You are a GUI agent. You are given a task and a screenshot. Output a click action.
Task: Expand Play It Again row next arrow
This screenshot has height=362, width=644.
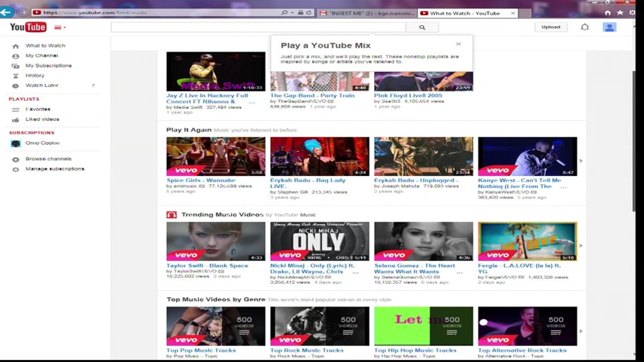(x=580, y=160)
